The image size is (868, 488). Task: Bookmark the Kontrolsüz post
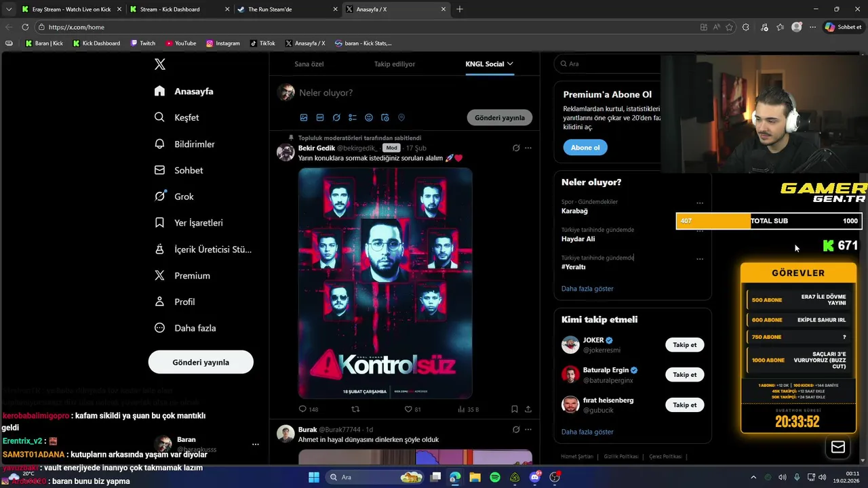[x=515, y=409]
